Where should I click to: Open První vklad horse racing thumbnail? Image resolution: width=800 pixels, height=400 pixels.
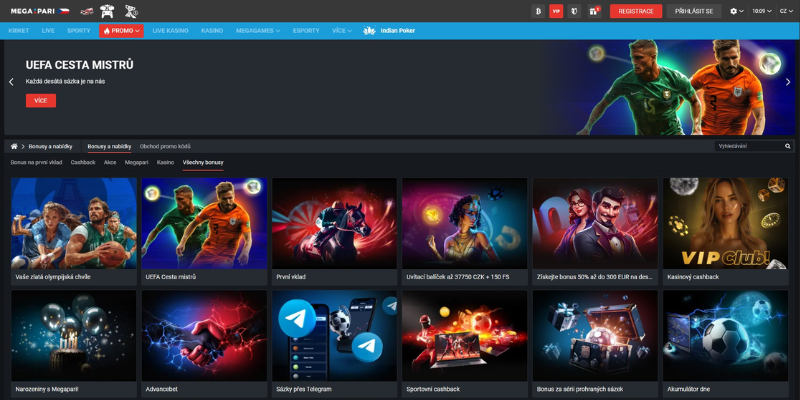pyautogui.click(x=335, y=223)
